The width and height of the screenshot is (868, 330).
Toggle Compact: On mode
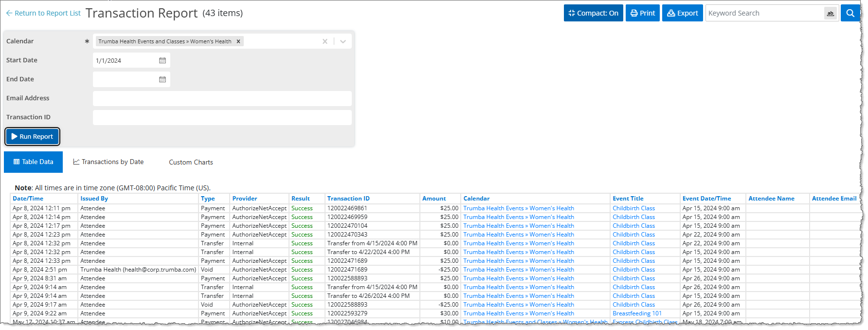click(x=593, y=13)
